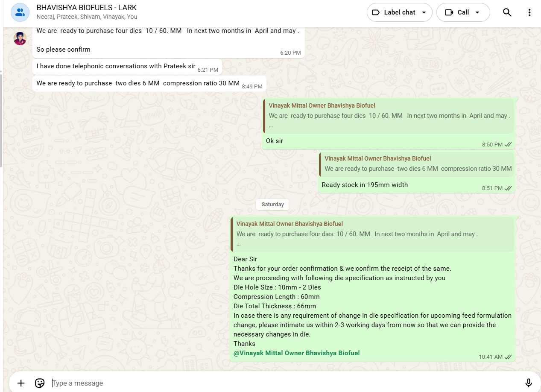Viewport: 541px width, 392px height.
Task: Click the Label chat button
Action: coord(399,12)
